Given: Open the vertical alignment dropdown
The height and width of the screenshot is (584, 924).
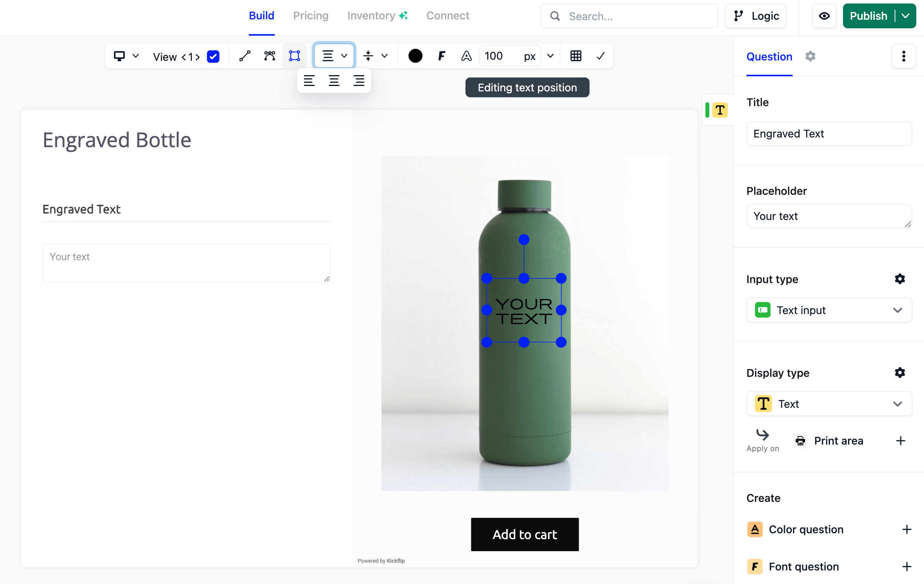Looking at the screenshot, I should pos(375,56).
